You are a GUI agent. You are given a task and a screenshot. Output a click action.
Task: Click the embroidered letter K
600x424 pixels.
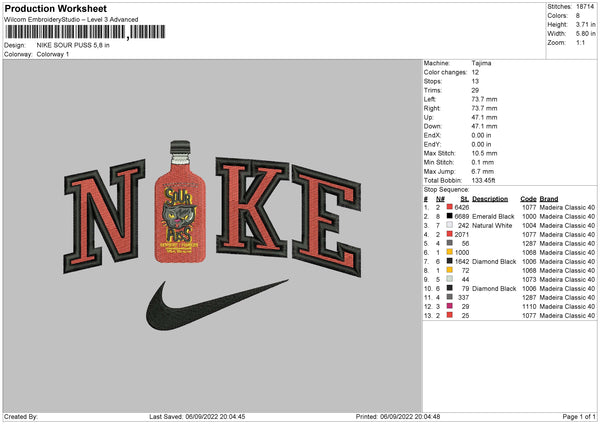(x=252, y=207)
